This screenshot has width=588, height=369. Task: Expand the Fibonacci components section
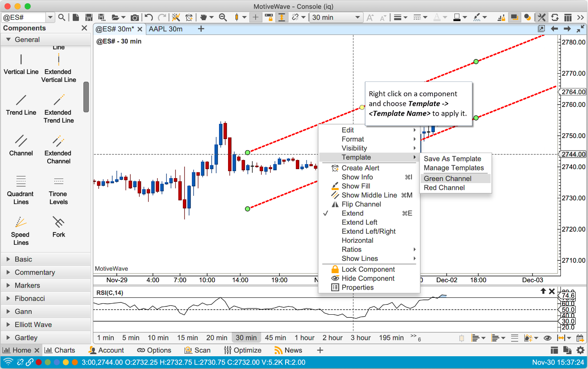[x=30, y=298]
